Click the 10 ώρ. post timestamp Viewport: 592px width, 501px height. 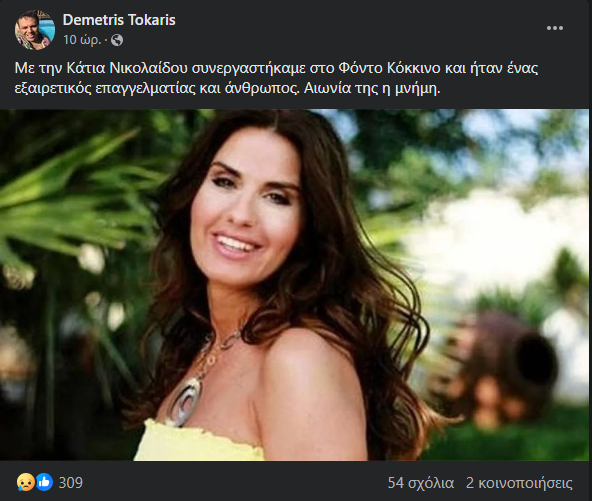coord(82,40)
